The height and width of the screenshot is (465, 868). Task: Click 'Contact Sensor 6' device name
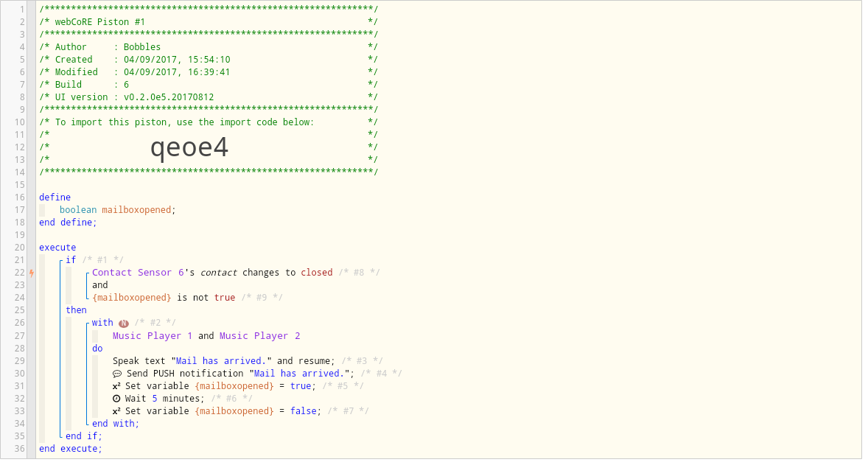pos(138,273)
